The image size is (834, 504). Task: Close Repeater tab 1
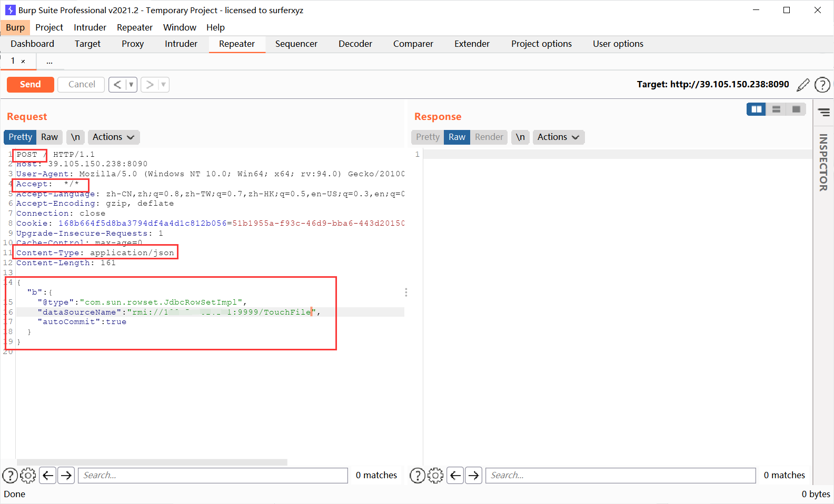23,62
